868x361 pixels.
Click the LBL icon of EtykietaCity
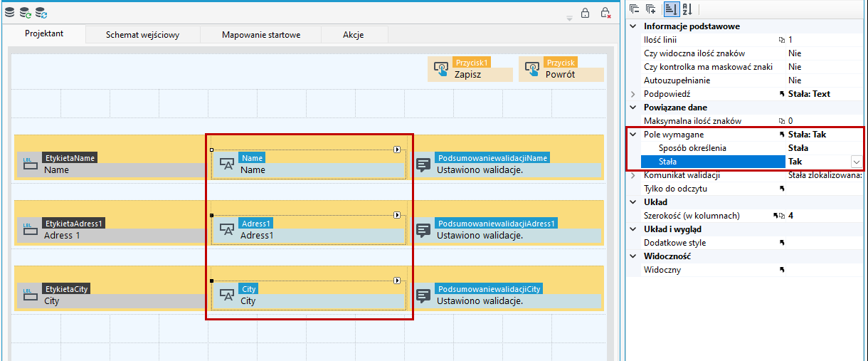tap(29, 295)
